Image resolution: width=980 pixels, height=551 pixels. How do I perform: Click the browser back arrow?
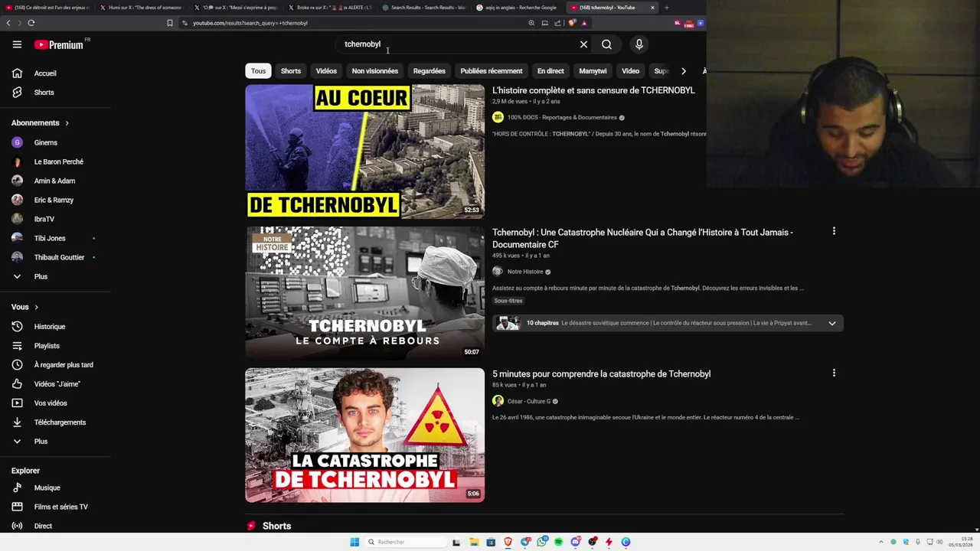point(8,23)
